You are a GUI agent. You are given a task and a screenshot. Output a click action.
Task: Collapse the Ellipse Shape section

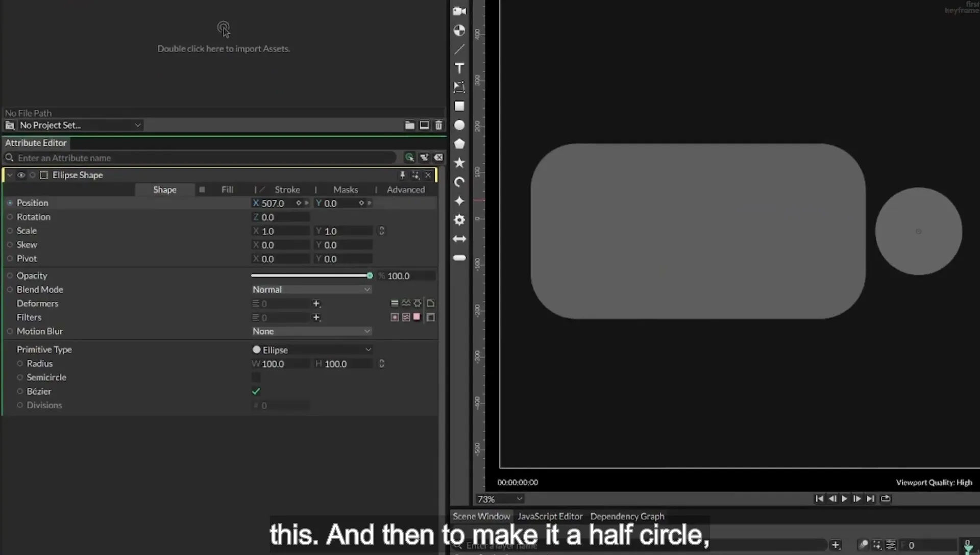[x=10, y=175]
